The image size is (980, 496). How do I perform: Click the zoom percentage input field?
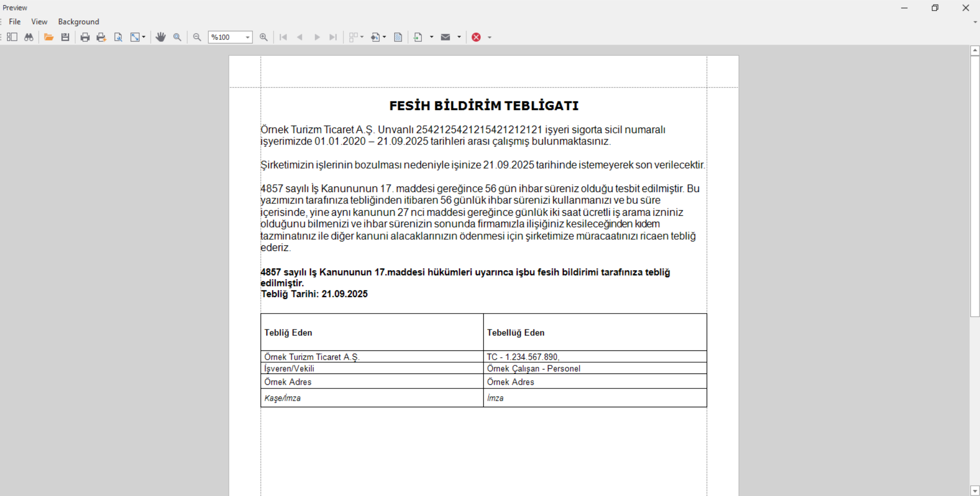click(225, 37)
